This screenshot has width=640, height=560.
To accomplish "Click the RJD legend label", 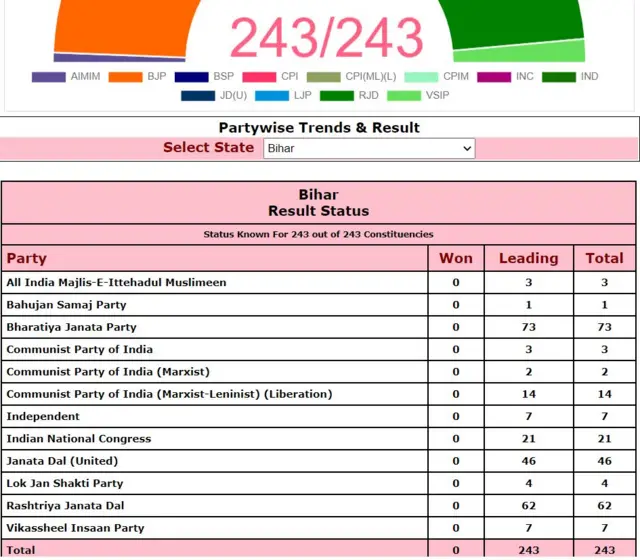I will pos(369,96).
